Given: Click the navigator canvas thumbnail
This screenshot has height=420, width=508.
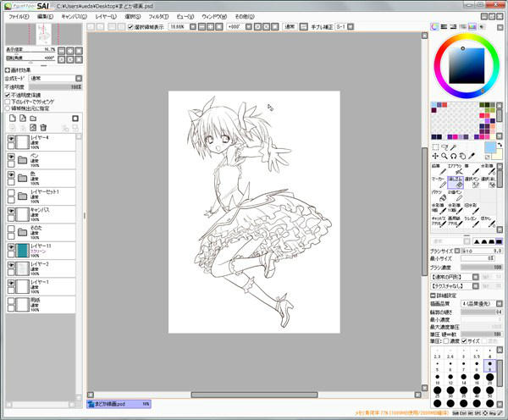Looking at the screenshot, I should (44, 35).
